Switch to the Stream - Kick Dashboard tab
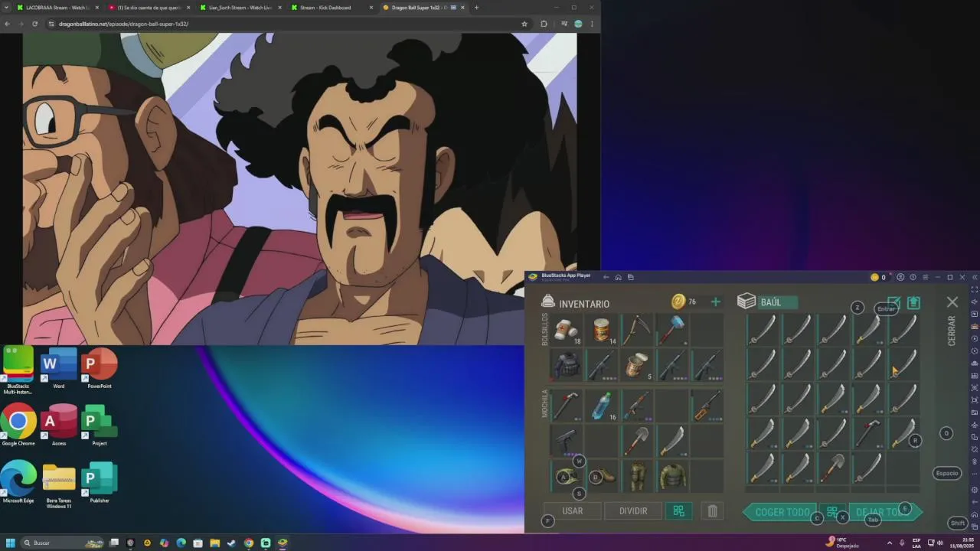Screen dimensions: 980x551 pos(331,8)
